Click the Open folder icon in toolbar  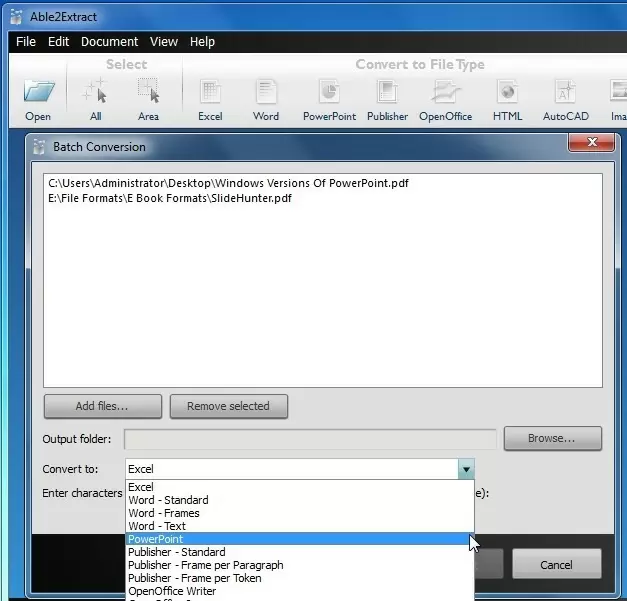tap(38, 93)
